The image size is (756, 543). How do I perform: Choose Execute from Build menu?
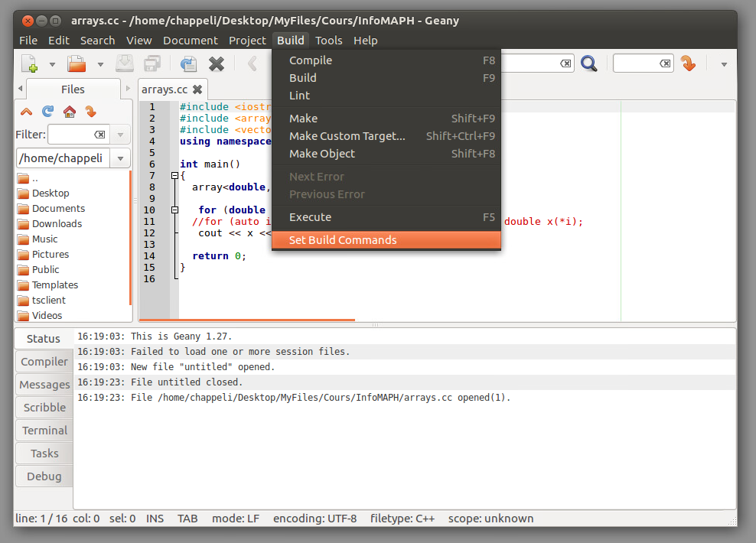tap(386, 217)
